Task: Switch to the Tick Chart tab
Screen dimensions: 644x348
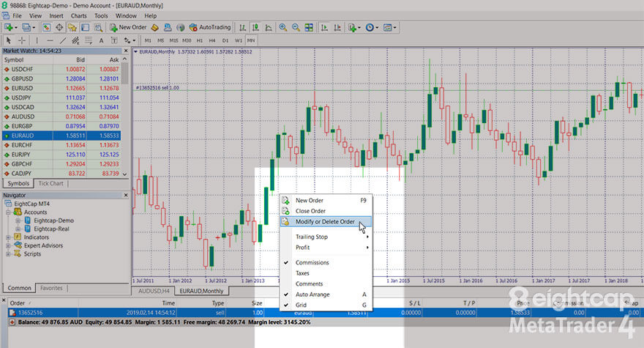Action: (x=51, y=183)
